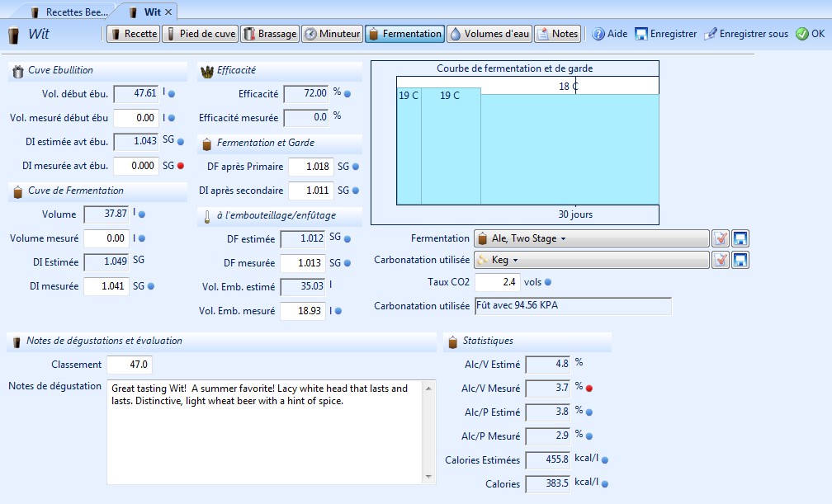Open the Pied de cuve section

tap(201, 34)
